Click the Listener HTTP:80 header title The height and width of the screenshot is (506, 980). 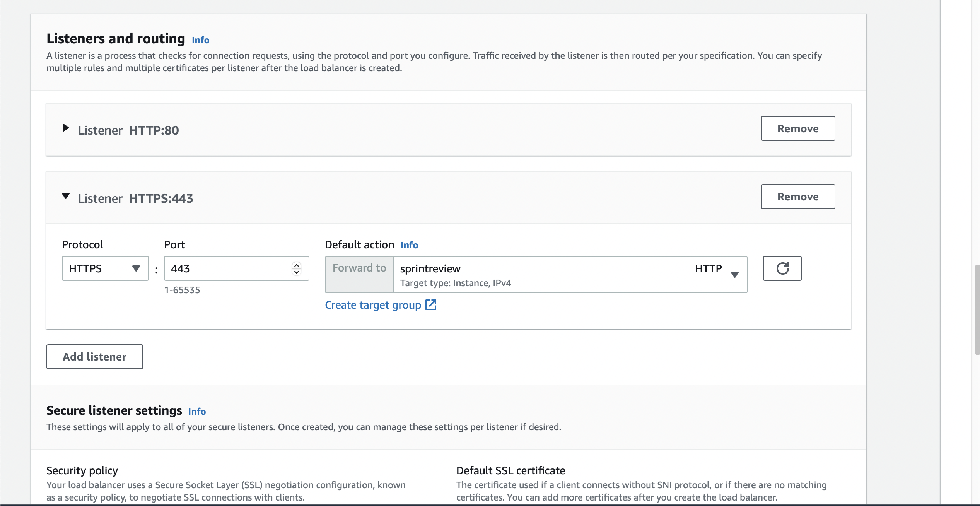[128, 130]
